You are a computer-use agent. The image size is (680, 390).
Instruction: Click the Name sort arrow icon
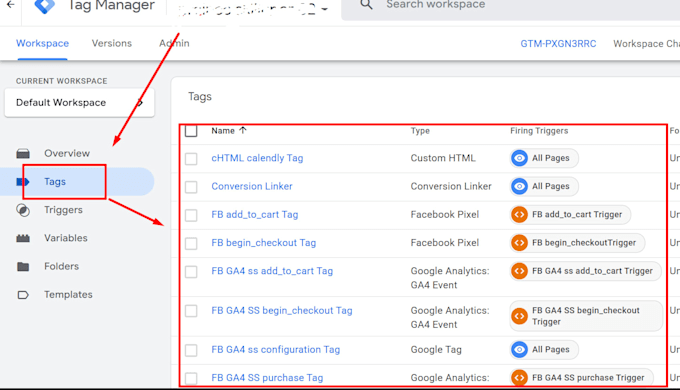coord(243,130)
